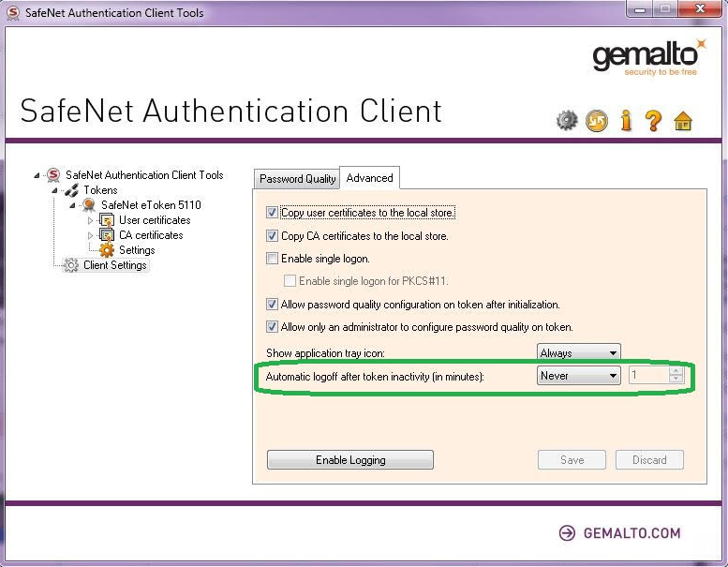Click the logoff minutes input field

(x=649, y=375)
